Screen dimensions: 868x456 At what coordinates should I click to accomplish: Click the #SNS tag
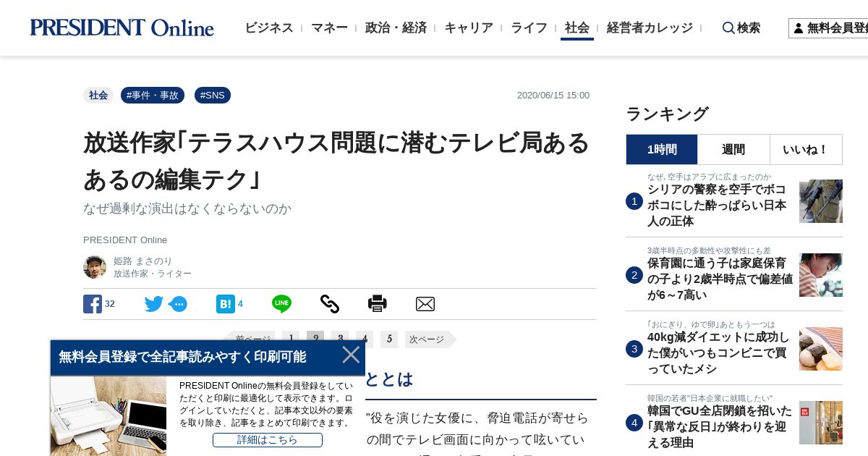[213, 95]
